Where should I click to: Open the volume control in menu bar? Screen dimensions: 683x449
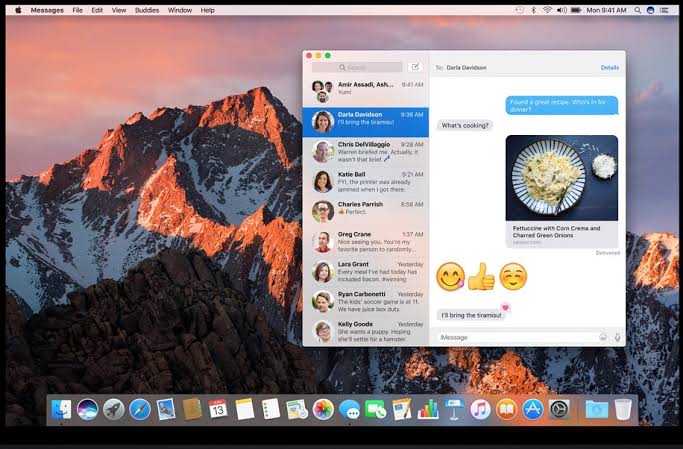(561, 10)
